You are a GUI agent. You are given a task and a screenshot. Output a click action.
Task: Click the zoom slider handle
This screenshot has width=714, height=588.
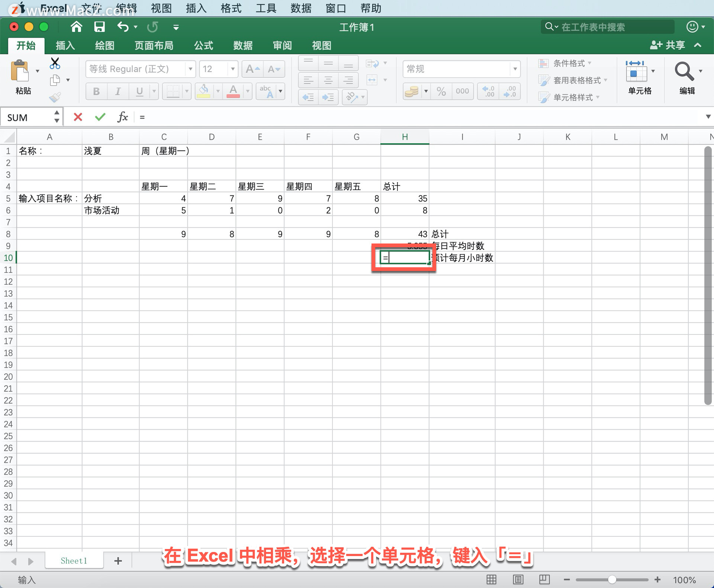pyautogui.click(x=612, y=579)
